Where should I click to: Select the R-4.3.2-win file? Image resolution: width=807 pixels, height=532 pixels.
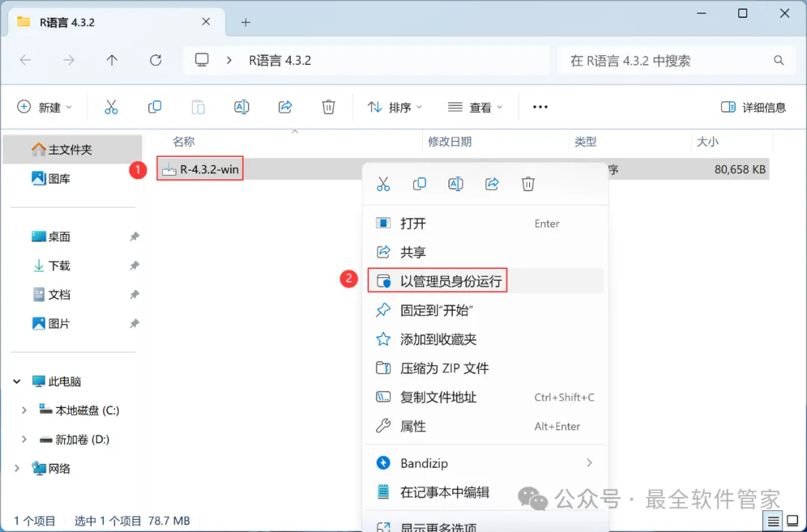pyautogui.click(x=201, y=170)
